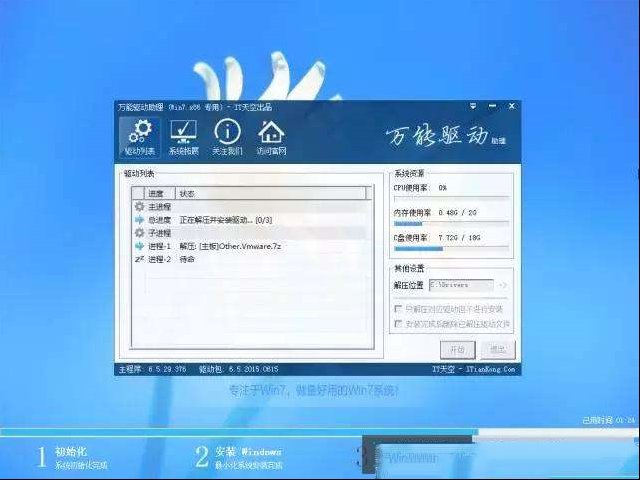Open the 系统拓展 monitor icon
The height and width of the screenshot is (480, 640).
click(x=184, y=138)
